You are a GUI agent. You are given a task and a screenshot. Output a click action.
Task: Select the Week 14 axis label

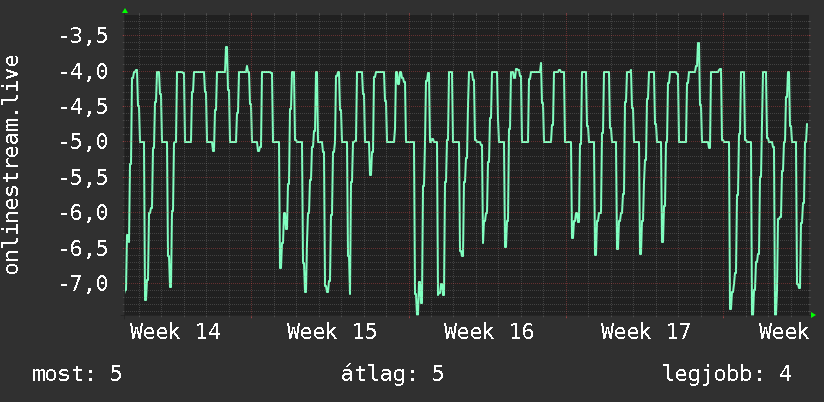(175, 332)
